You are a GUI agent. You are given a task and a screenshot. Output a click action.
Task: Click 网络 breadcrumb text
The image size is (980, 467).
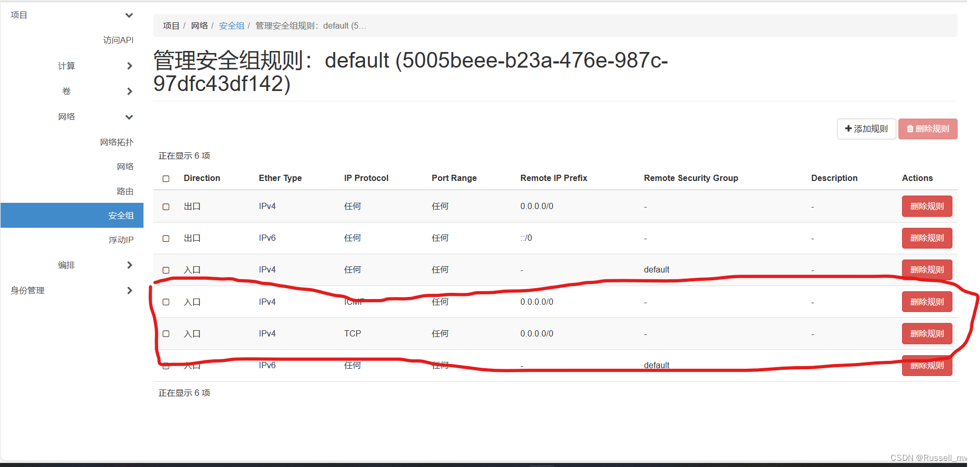[199, 26]
